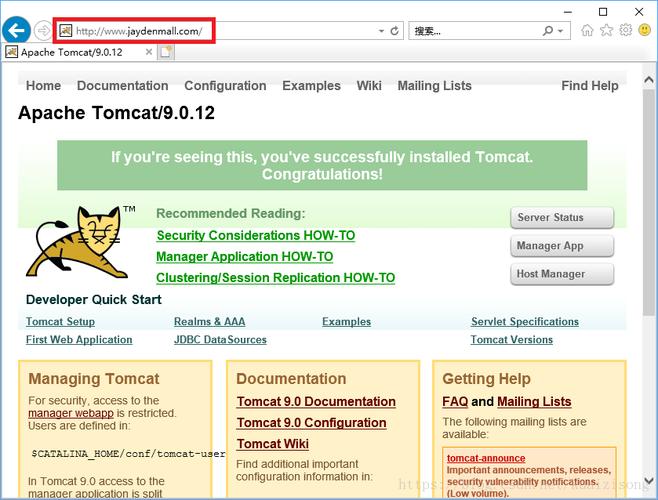Click the Apache Tomcat/9.0.12 heading
Viewport: 658px width, 500px height.
[116, 113]
